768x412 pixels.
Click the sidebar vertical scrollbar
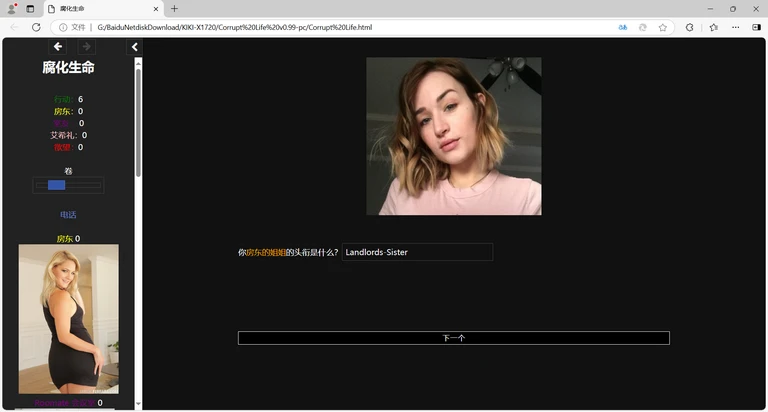[x=138, y=120]
